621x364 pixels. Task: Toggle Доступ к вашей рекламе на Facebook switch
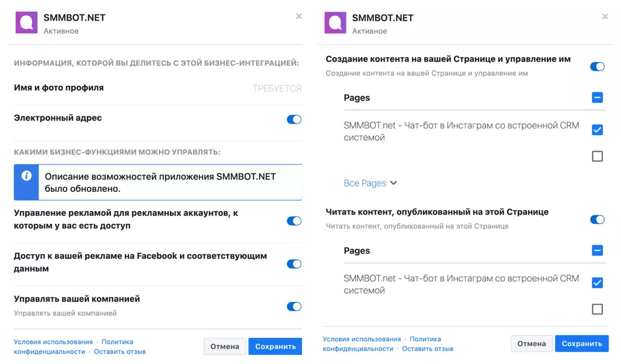pos(294,264)
